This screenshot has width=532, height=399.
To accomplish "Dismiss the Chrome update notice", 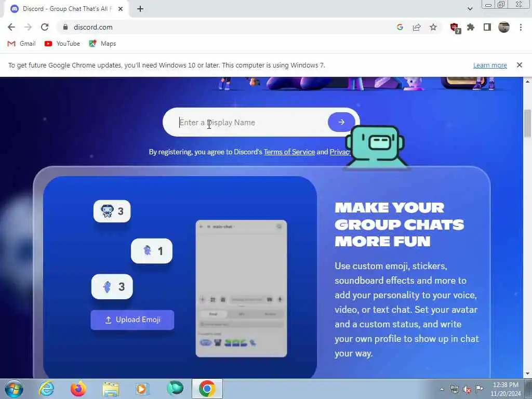I will pyautogui.click(x=520, y=65).
